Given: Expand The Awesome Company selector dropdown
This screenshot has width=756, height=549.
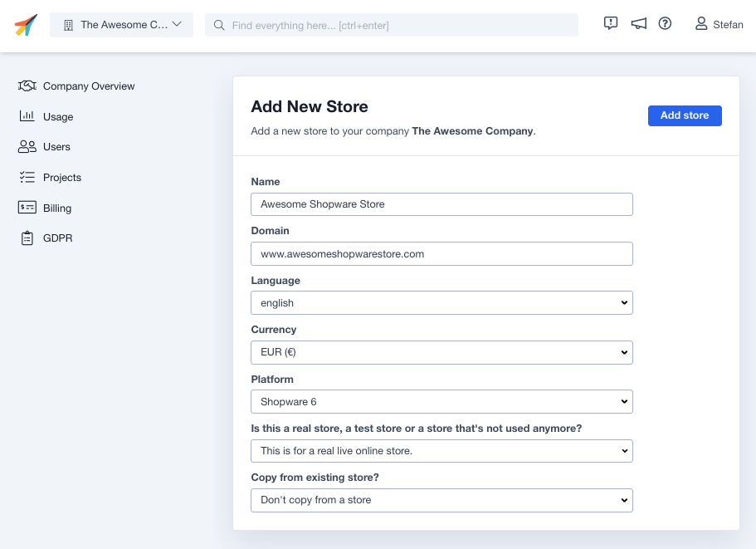Looking at the screenshot, I should pyautogui.click(x=121, y=25).
